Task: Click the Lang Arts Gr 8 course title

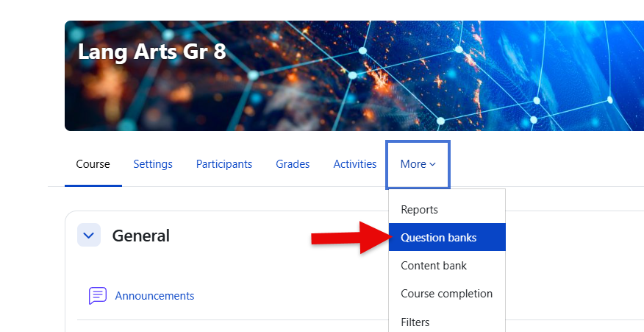Action: point(152,52)
